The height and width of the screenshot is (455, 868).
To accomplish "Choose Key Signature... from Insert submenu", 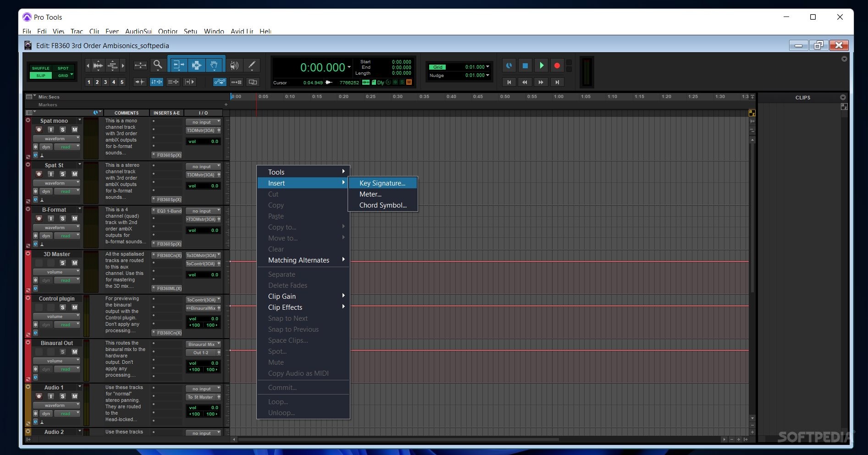I will coord(382,183).
